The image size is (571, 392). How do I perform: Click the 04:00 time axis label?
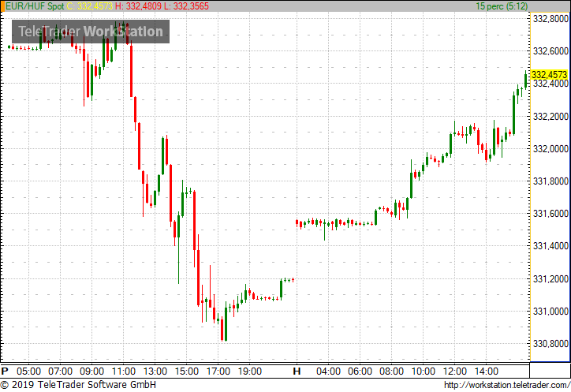(328, 371)
